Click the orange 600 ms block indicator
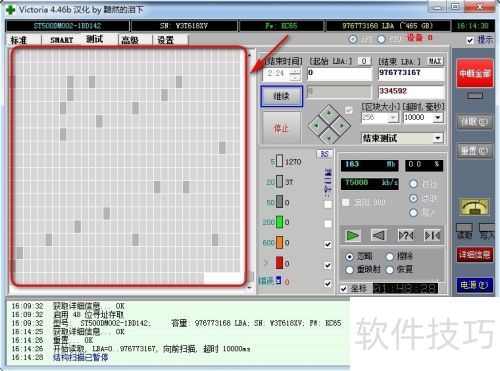The width and height of the screenshot is (500, 371). (x=279, y=243)
